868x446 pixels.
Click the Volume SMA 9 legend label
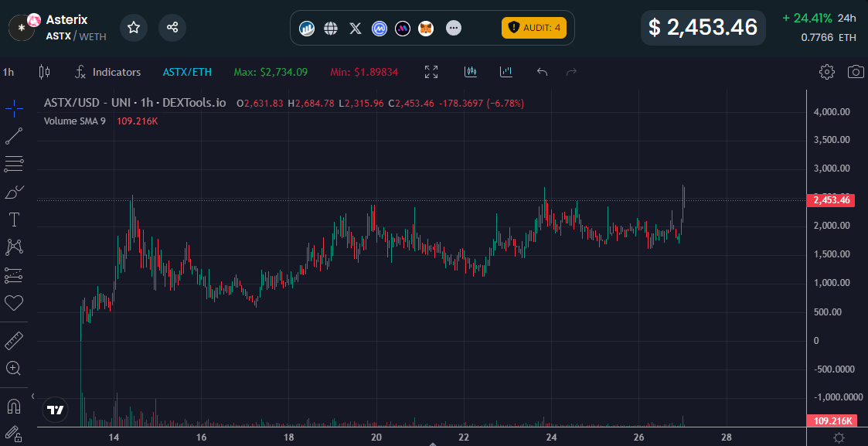pos(75,121)
